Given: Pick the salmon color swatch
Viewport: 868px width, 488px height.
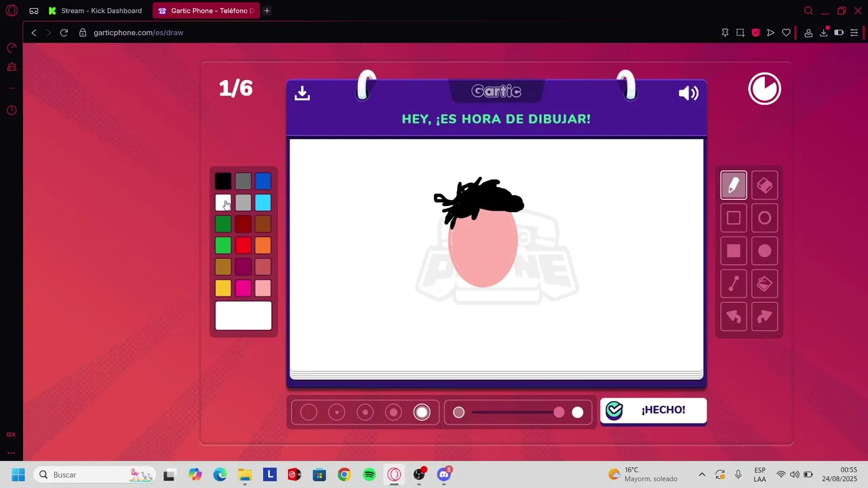Looking at the screenshot, I should click(x=263, y=267).
